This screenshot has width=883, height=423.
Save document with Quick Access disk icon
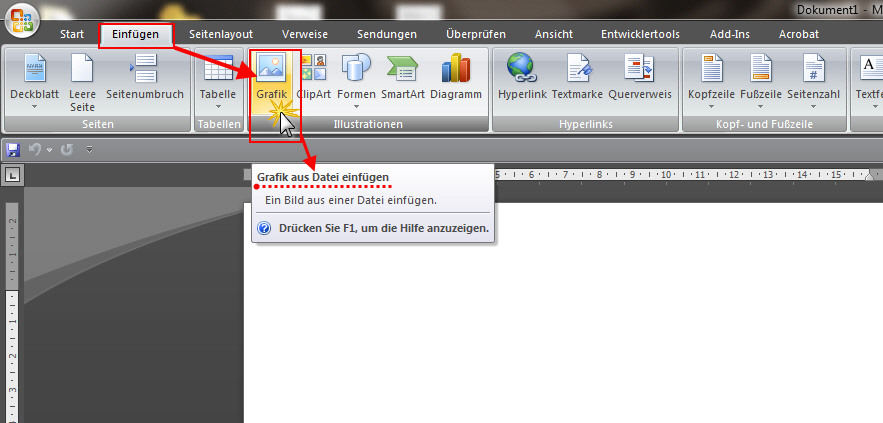tap(13, 150)
